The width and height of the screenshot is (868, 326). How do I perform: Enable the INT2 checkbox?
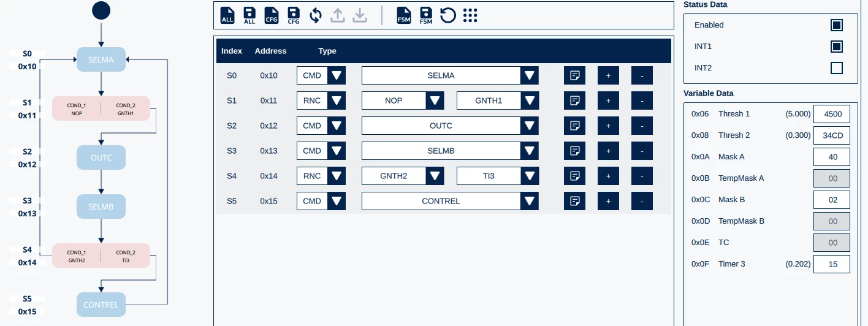[837, 68]
